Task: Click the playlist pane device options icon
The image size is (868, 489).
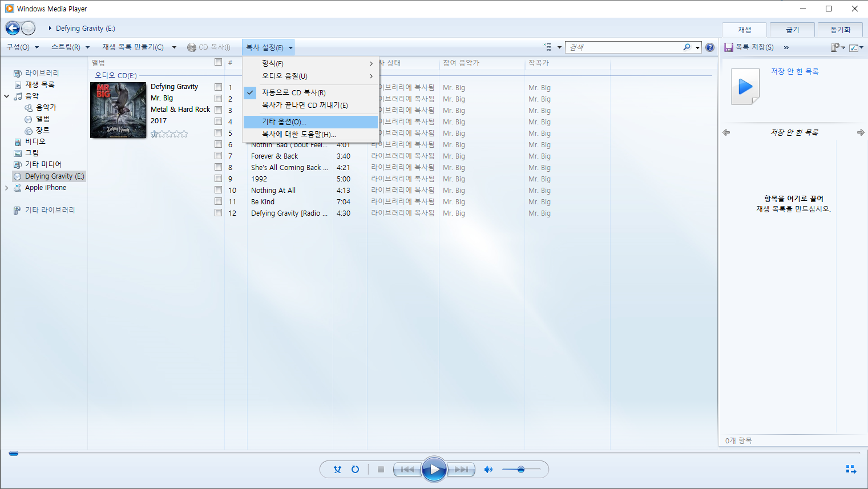Action: [x=838, y=47]
